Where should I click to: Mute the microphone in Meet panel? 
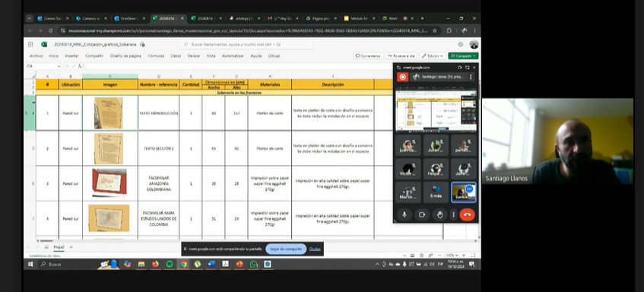click(x=404, y=214)
